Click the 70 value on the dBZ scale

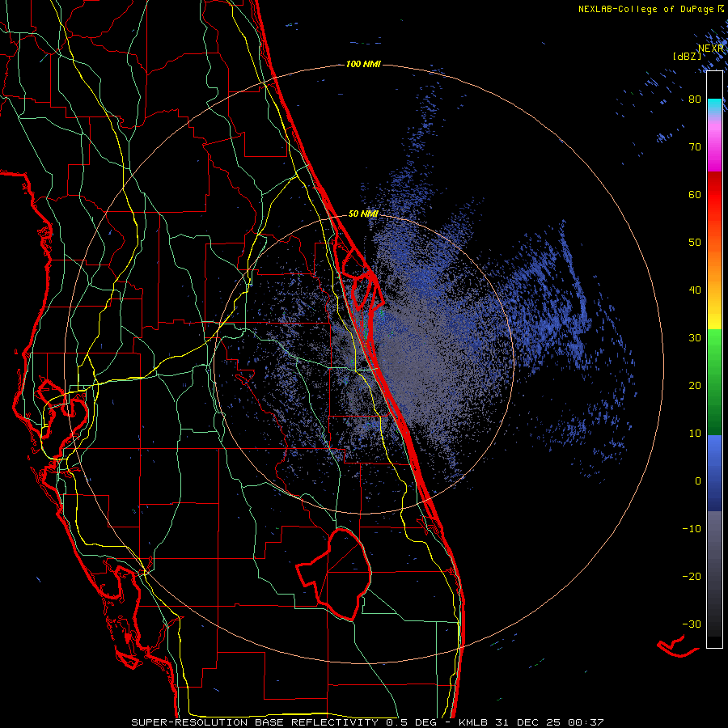click(695, 147)
